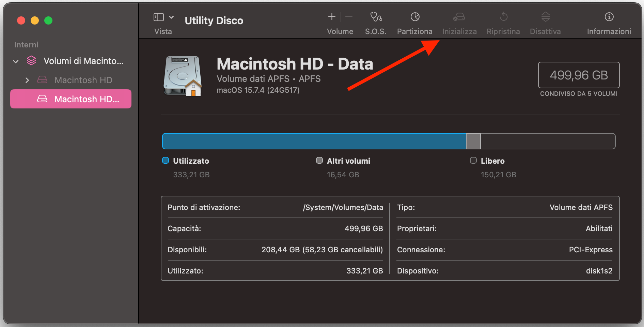
Task: Add a new volume with the plus icon
Action: 331,16
